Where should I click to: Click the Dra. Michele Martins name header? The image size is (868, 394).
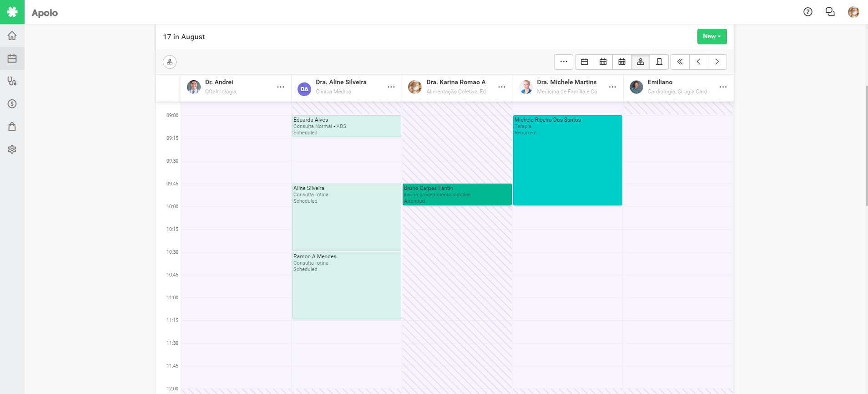point(567,82)
